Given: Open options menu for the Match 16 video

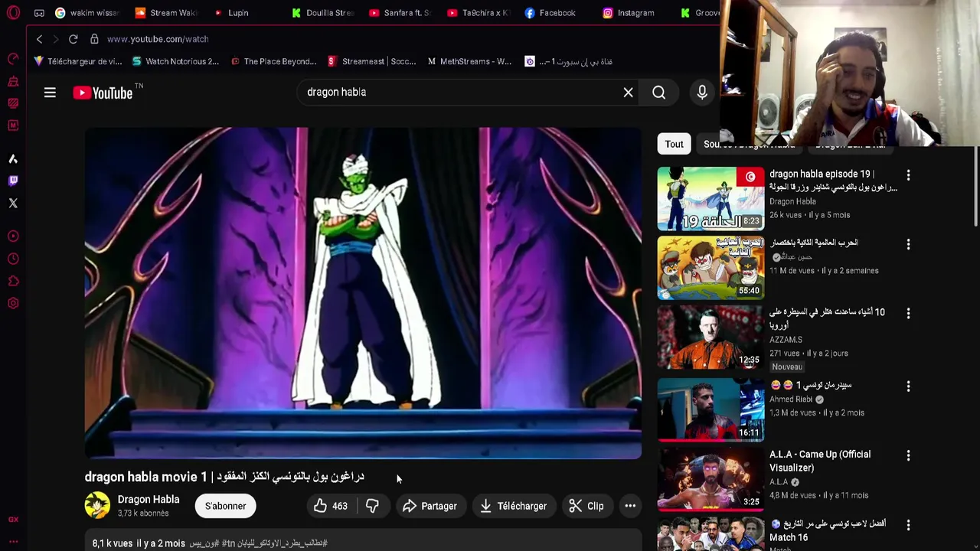Looking at the screenshot, I should 908,525.
